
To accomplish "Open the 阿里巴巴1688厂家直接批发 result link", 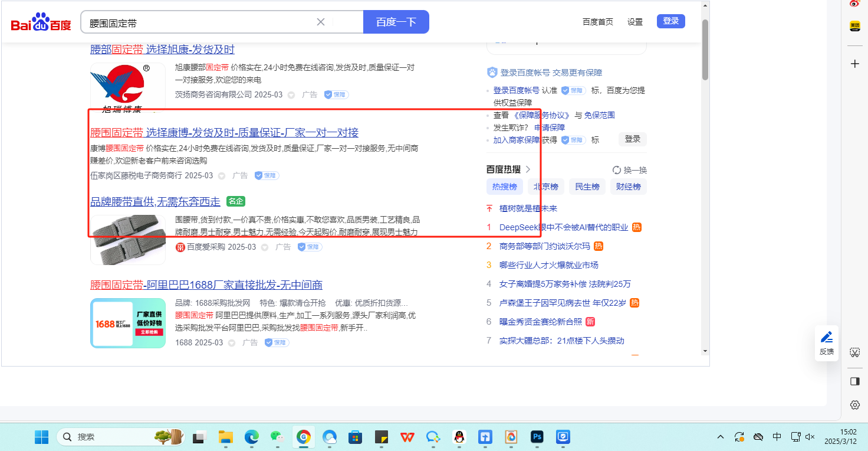I will (206, 285).
